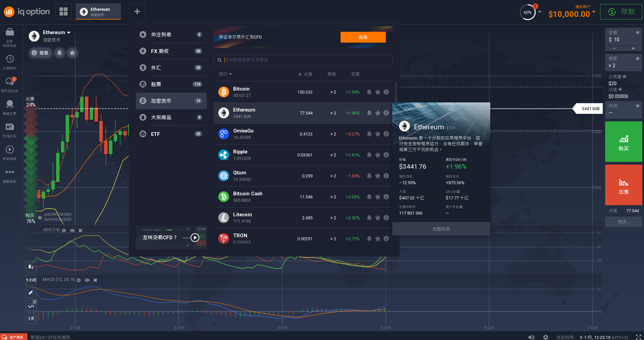Click the 存款 deposit button
Image resolution: width=644 pixels, height=340 pixels.
click(621, 12)
